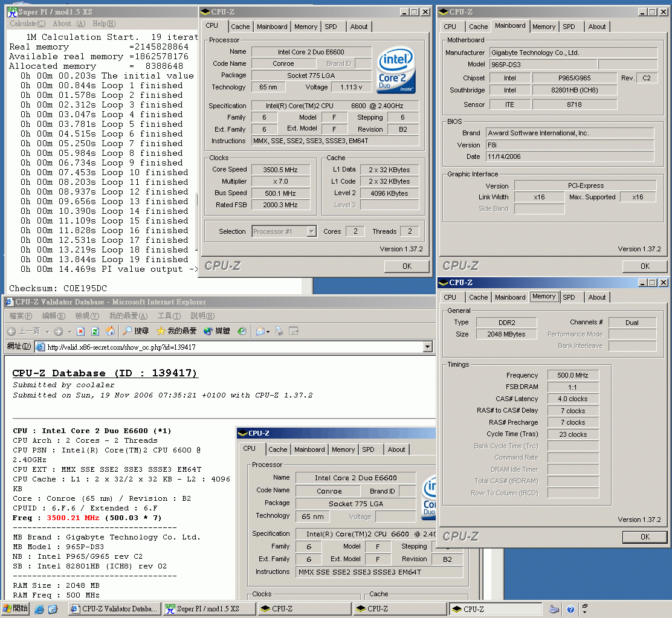Open About tab in the DDR2 memory CPU-Z window
This screenshot has width=672, height=618.
click(597, 297)
